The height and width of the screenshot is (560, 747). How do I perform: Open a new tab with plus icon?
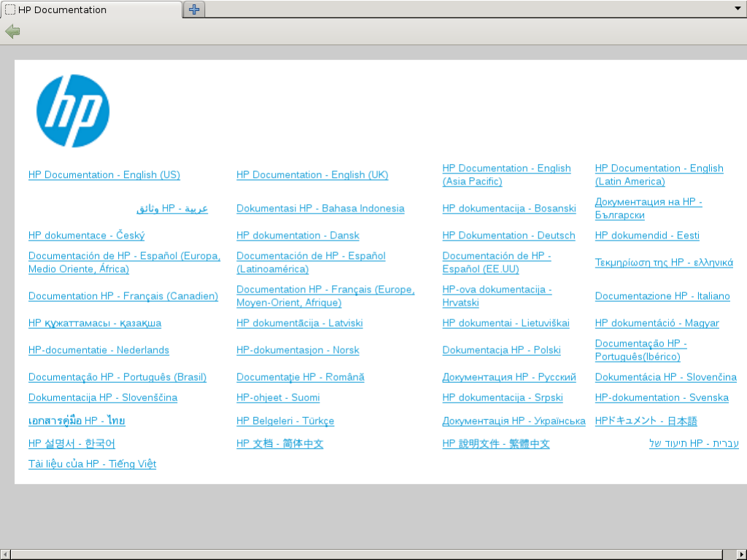coord(194,9)
